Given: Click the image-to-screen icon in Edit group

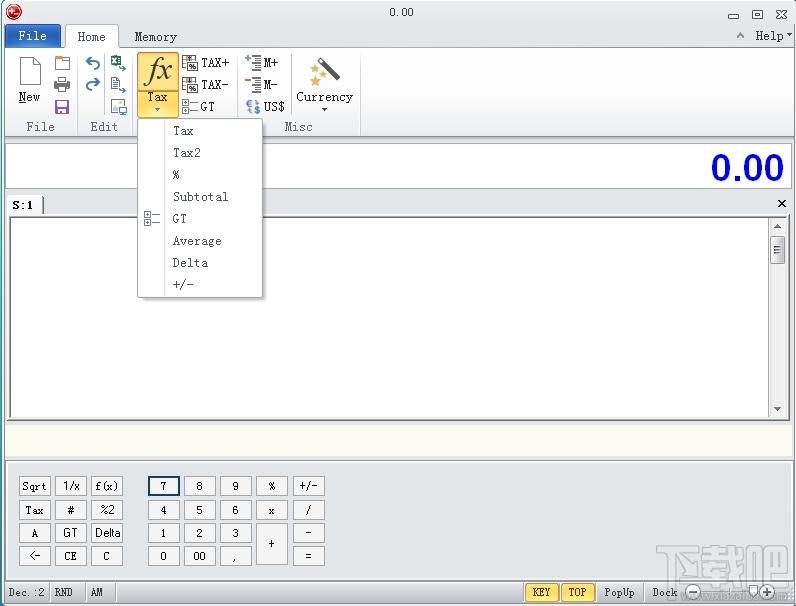Looking at the screenshot, I should (118, 107).
